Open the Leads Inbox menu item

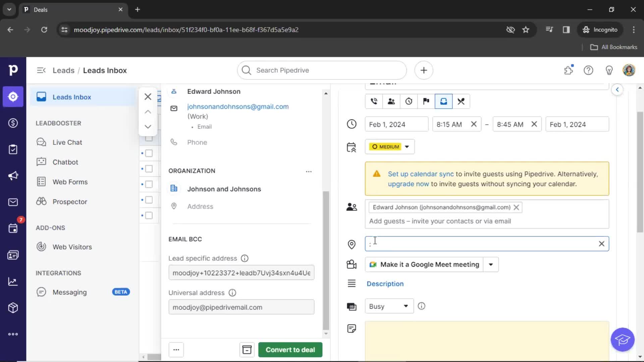pyautogui.click(x=72, y=97)
